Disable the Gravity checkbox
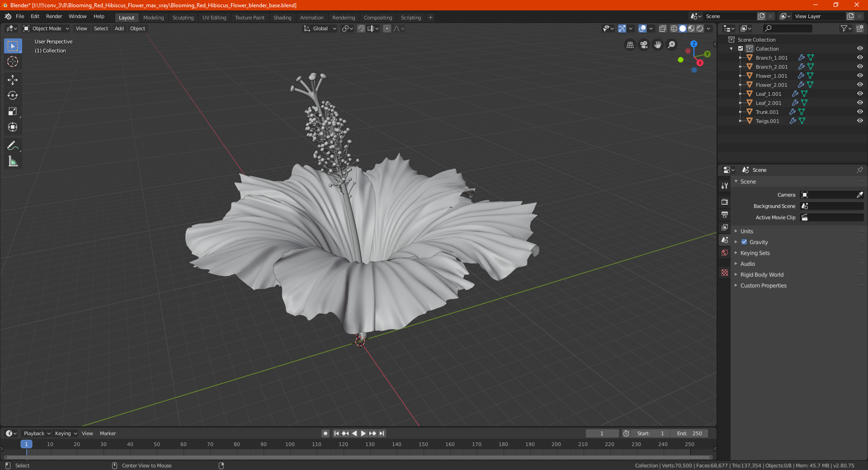The image size is (868, 470). [x=744, y=242]
